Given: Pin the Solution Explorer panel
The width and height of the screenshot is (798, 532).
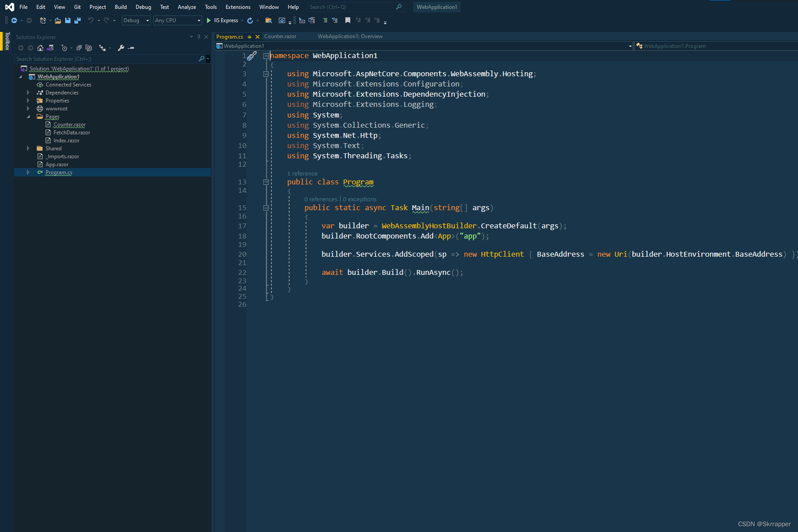Looking at the screenshot, I should tap(199, 37).
